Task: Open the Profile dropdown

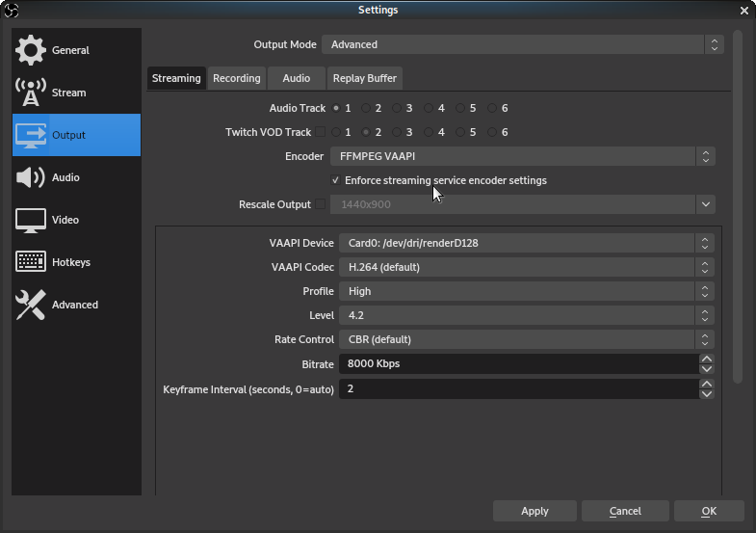Action: click(x=527, y=291)
